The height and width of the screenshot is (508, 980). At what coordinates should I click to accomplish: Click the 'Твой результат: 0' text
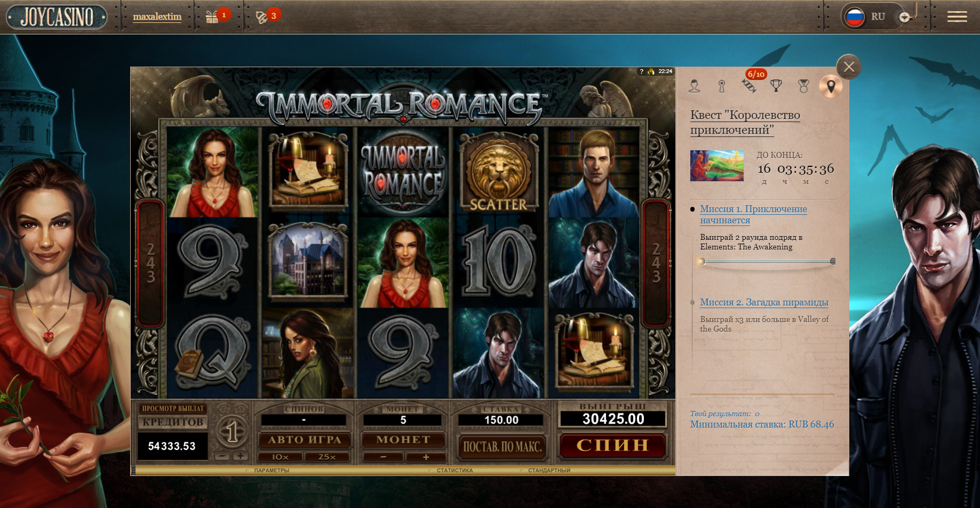coord(724,414)
